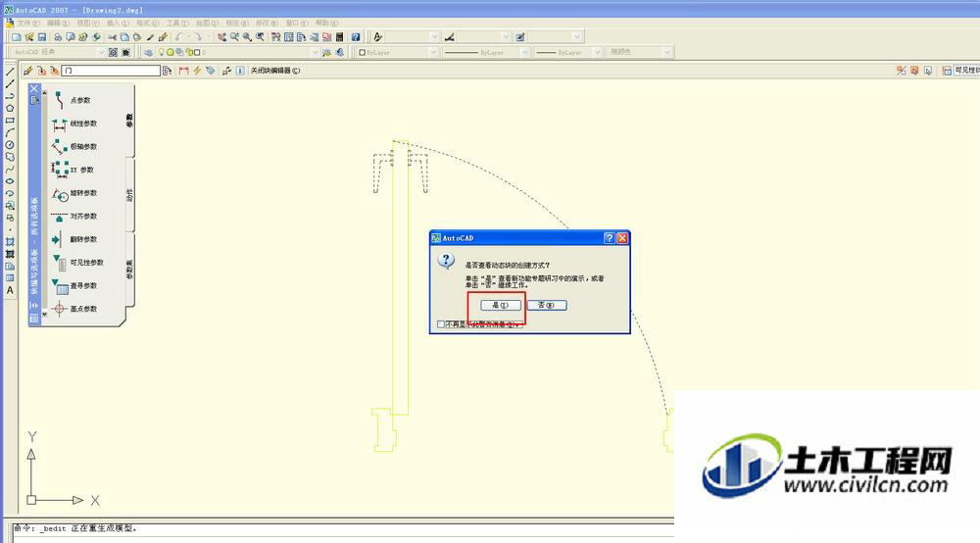The width and height of the screenshot is (980, 543).
Task: Tick the 'do not show this again' checkbox
Action: click(x=441, y=324)
